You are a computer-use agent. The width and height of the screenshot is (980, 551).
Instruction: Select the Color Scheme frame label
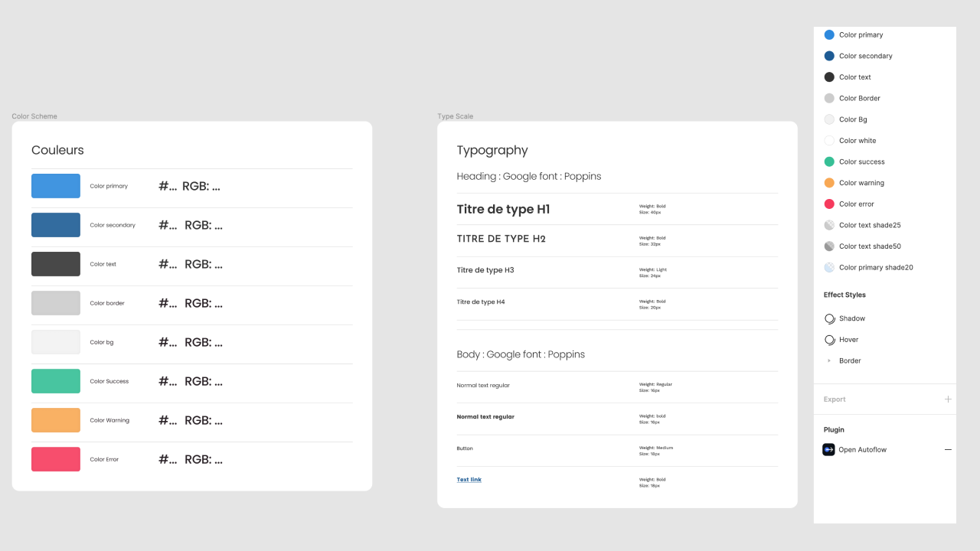[34, 116]
